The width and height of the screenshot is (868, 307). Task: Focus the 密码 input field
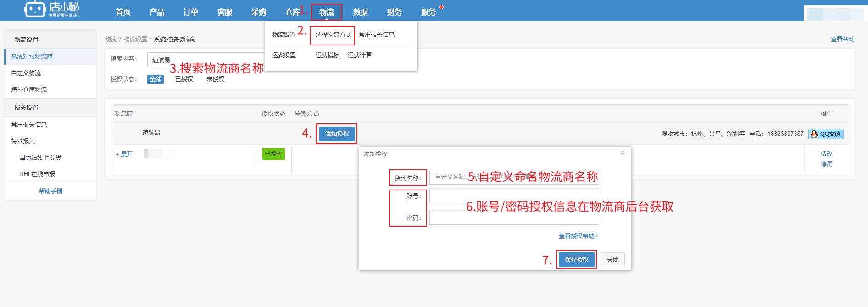514,218
